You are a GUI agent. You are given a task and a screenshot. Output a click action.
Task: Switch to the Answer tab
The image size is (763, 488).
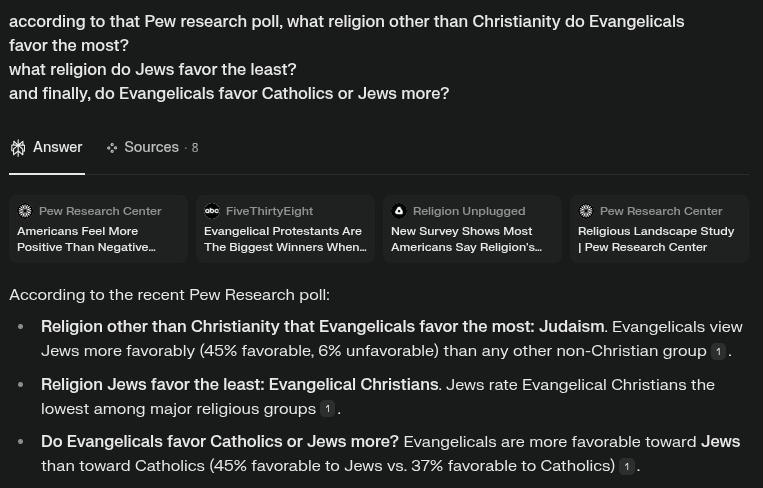point(47,147)
